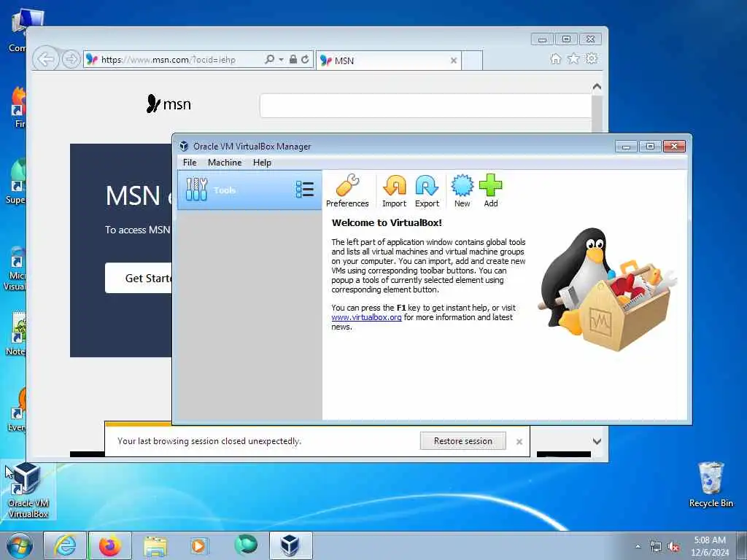Click the green Add machine icon
The height and width of the screenshot is (560, 747).
(491, 190)
